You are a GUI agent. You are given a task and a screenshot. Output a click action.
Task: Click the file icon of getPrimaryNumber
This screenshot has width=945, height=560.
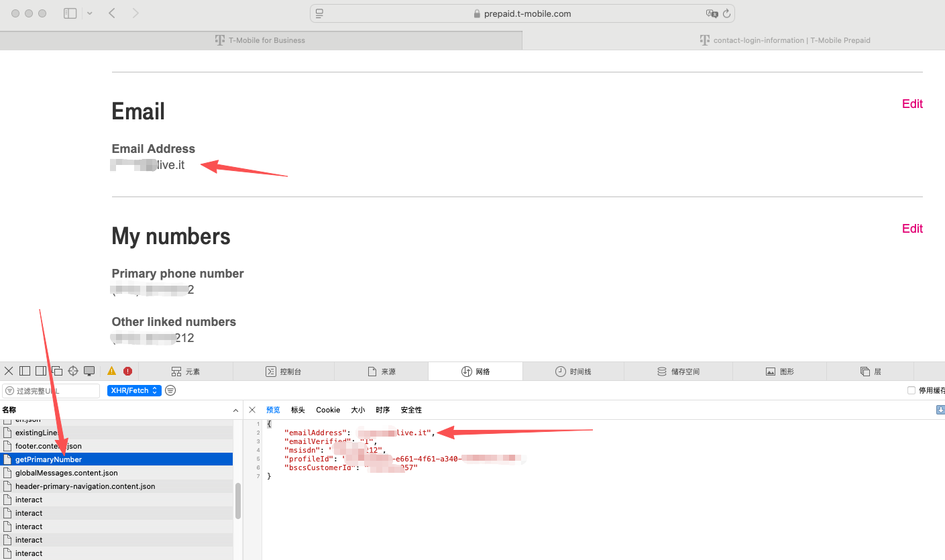[8, 459]
